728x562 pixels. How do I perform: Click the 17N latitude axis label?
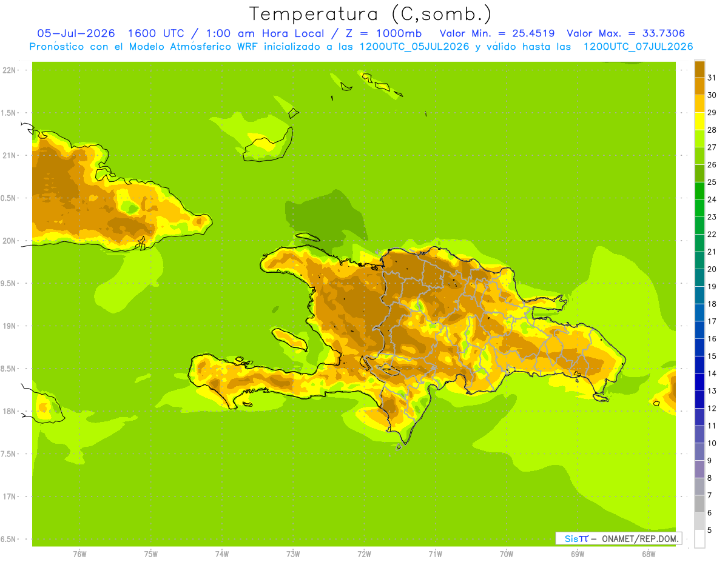[10, 497]
